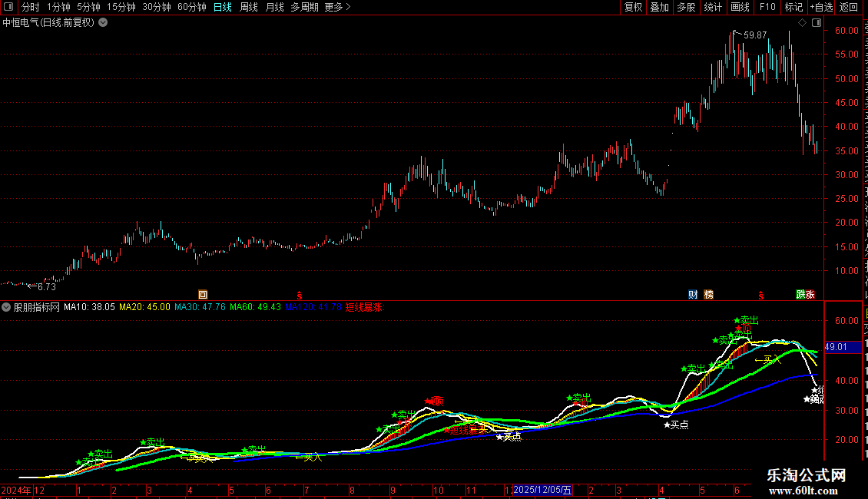Click the MA10: 38.05 label
The image size is (868, 499).
89,307
